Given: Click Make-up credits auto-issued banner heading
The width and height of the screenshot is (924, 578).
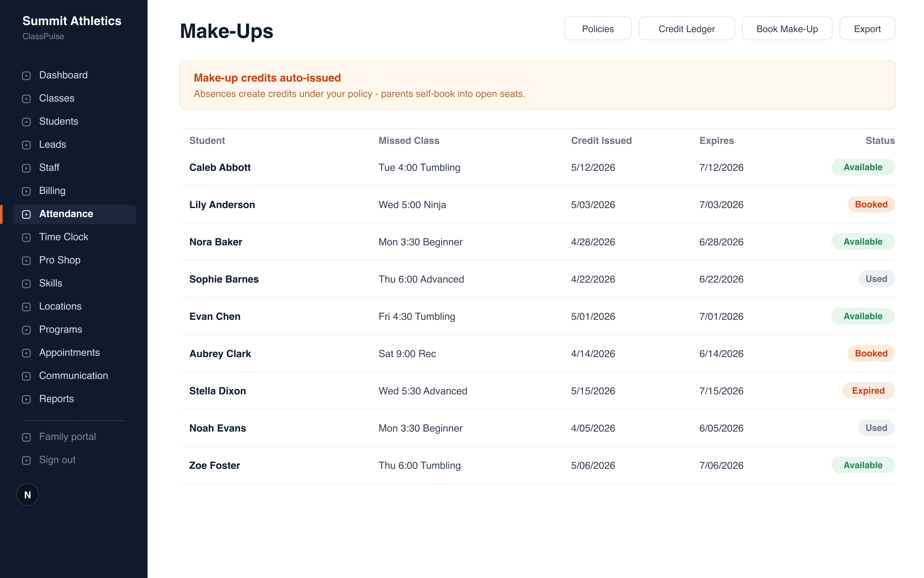Looking at the screenshot, I should click(x=267, y=78).
